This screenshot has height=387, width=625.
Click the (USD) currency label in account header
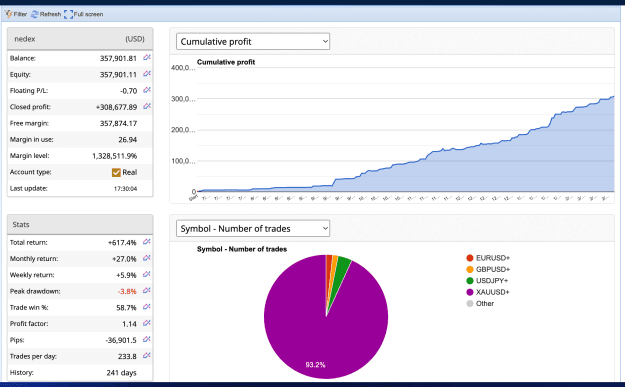(x=135, y=39)
